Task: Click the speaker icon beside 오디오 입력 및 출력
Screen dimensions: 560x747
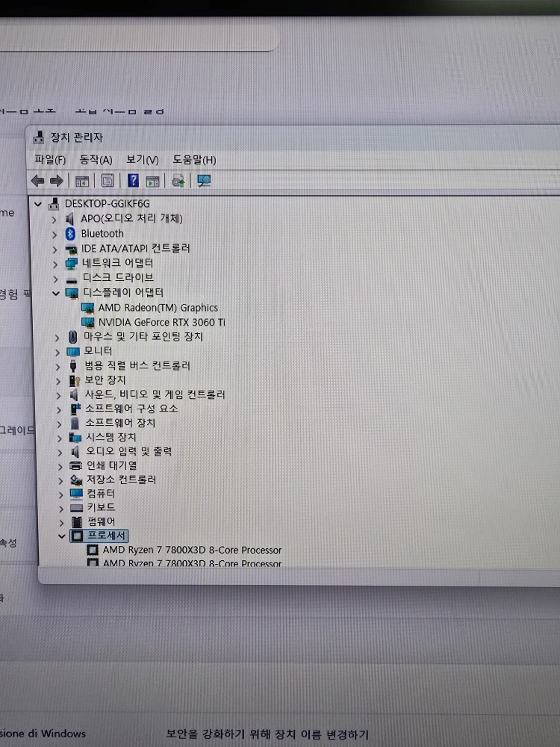Action: [75, 451]
